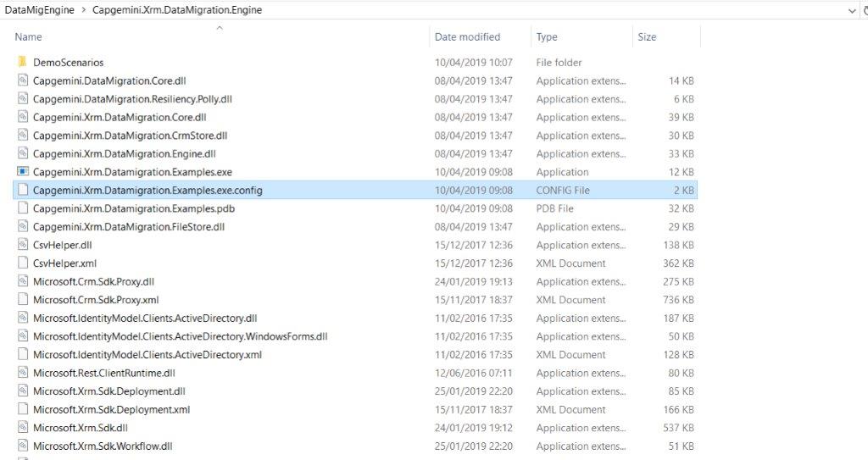Select Microsoft.Crm.Sdk.Proxy.xml file name
Screen dimensions: 868x460
[x=96, y=300]
